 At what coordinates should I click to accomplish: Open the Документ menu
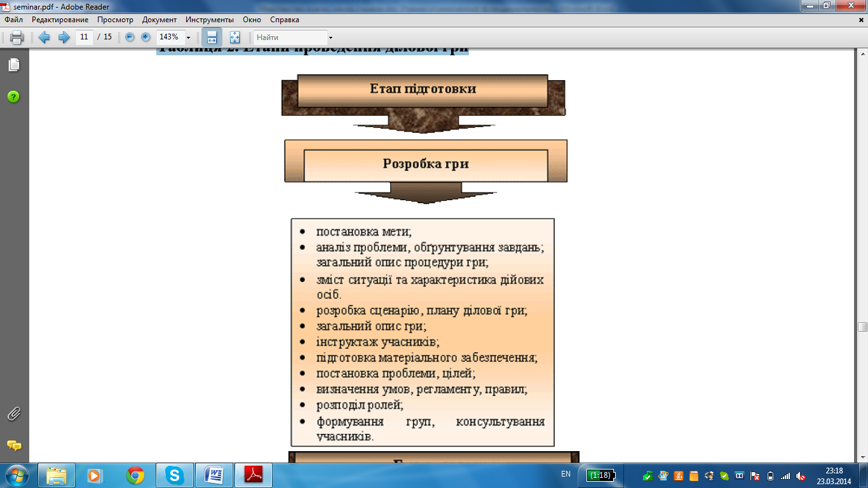point(159,20)
